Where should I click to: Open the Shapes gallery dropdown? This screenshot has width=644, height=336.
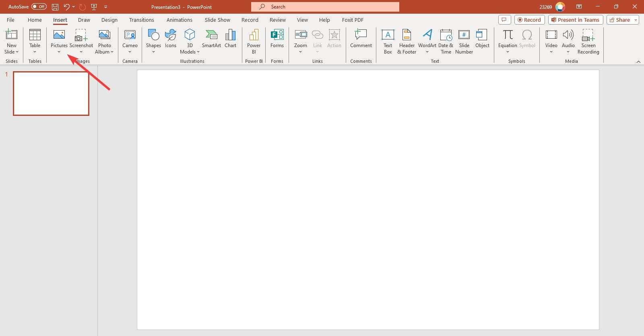point(153,52)
